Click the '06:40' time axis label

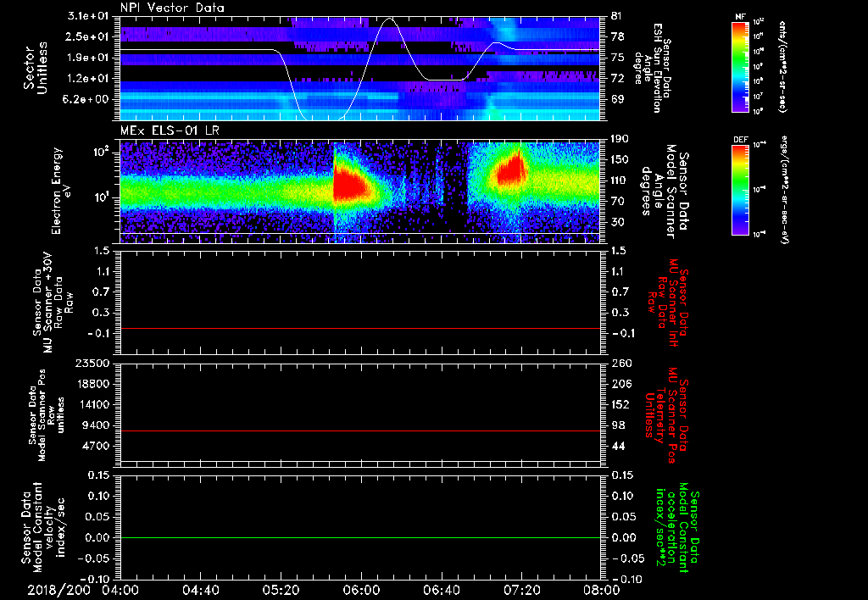(442, 590)
